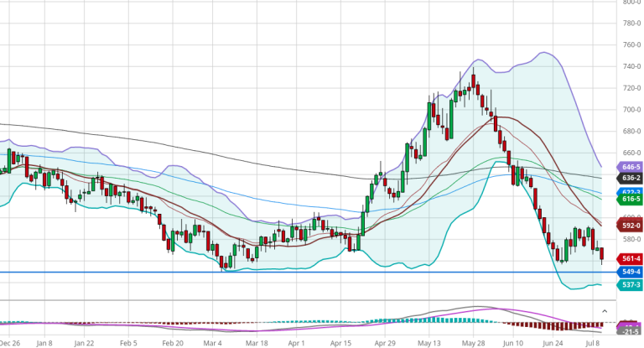Click the Dec 26 date label

coord(10,343)
